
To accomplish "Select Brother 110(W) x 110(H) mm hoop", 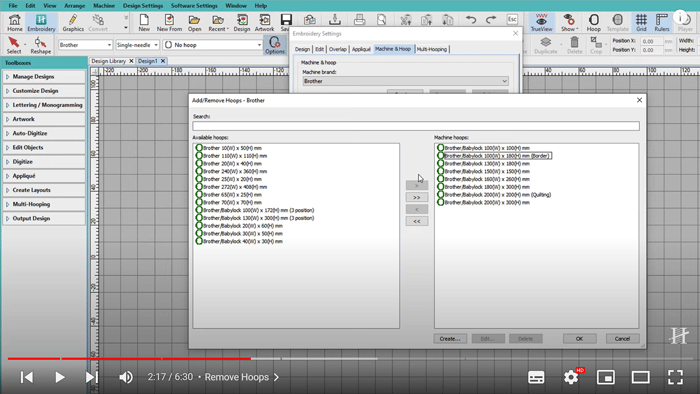I will click(x=235, y=156).
